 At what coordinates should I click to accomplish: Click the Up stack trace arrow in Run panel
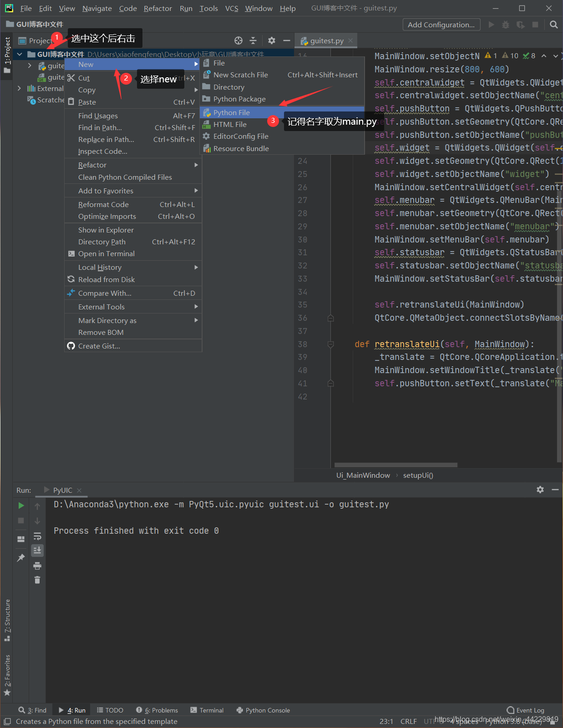point(37,506)
